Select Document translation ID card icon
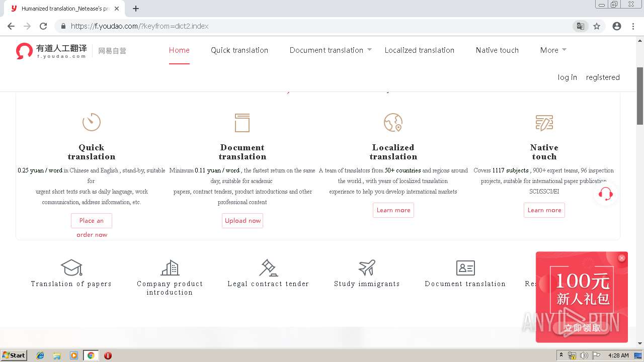This screenshot has height=362, width=644. [x=465, y=267]
